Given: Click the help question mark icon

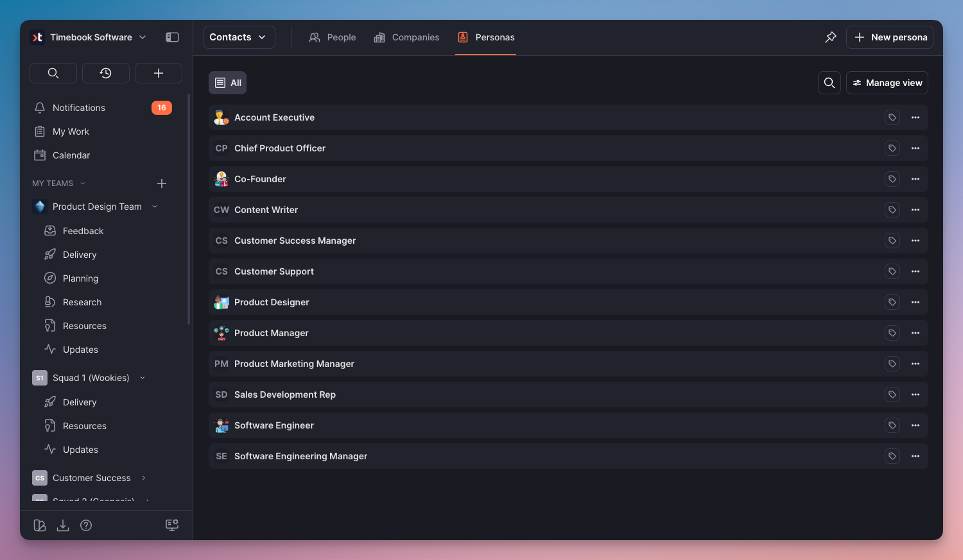Looking at the screenshot, I should (86, 525).
